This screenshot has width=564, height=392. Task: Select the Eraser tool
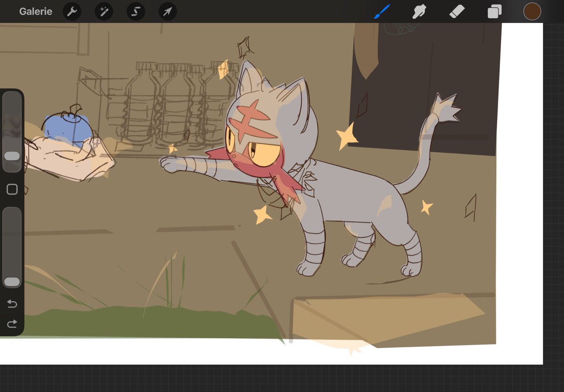(x=457, y=11)
